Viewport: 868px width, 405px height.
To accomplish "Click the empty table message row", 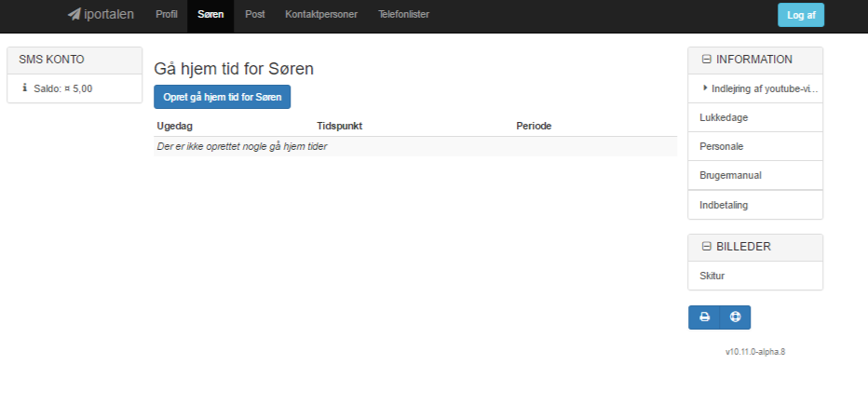I will tap(415, 146).
